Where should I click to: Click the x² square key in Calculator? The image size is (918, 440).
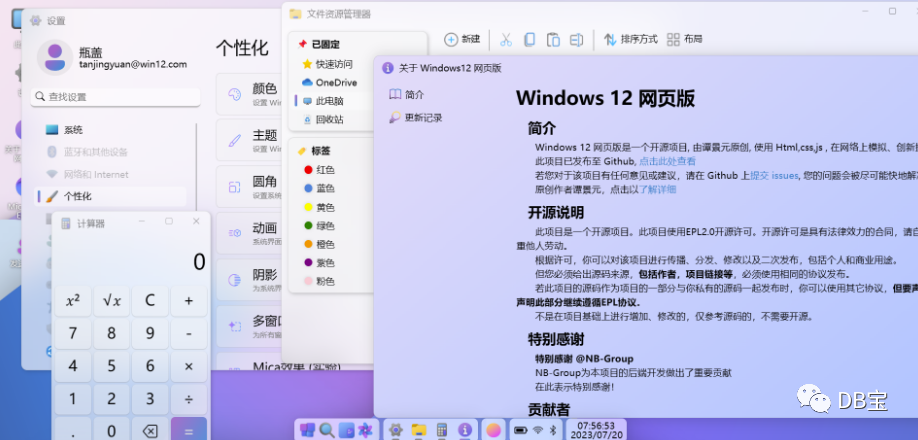click(x=73, y=301)
